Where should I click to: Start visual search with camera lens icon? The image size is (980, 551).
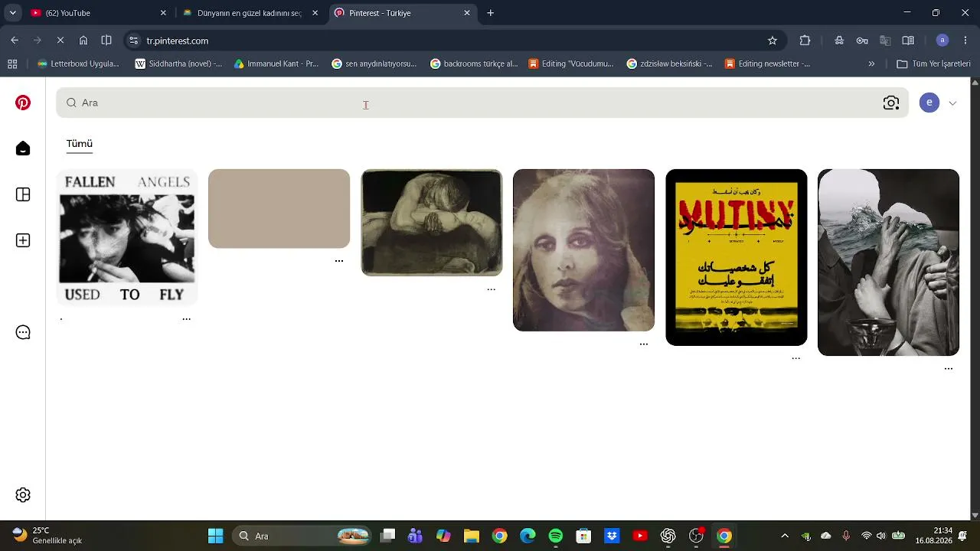pyautogui.click(x=891, y=103)
